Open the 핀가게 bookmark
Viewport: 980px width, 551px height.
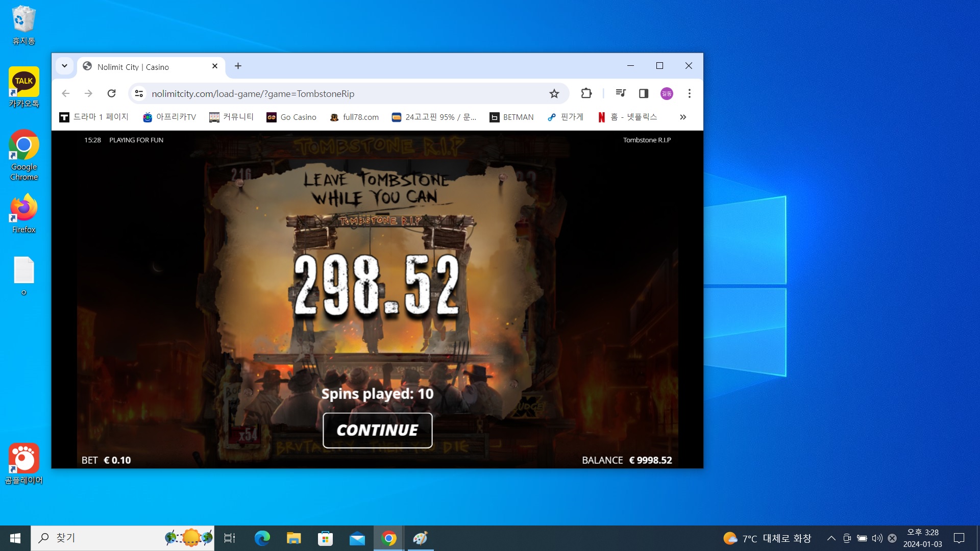point(566,117)
